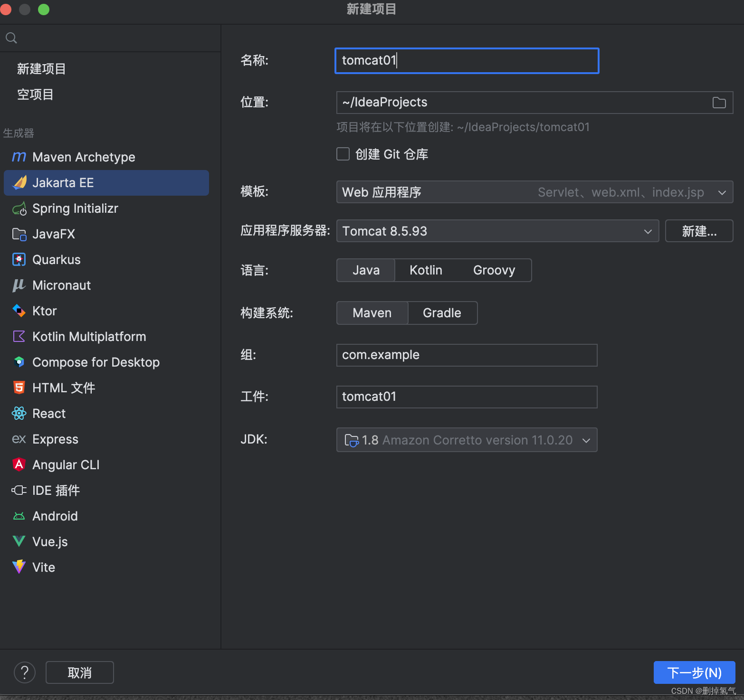Click the Vite lightning icon
744x700 pixels.
19,567
